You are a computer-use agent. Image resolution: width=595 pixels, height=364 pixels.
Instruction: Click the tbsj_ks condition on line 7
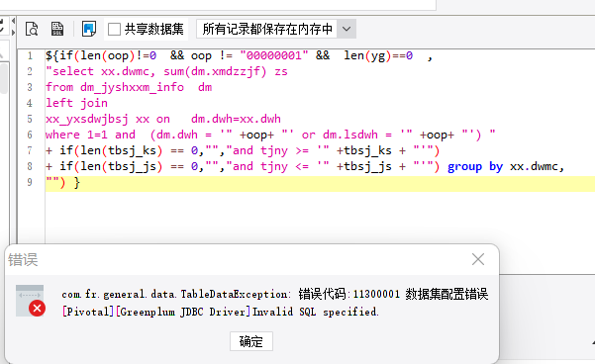243,150
